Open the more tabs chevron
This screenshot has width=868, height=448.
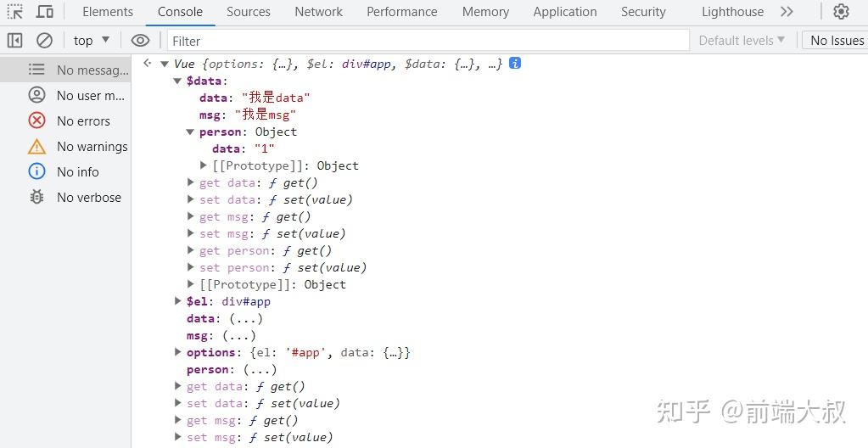pyautogui.click(x=787, y=12)
